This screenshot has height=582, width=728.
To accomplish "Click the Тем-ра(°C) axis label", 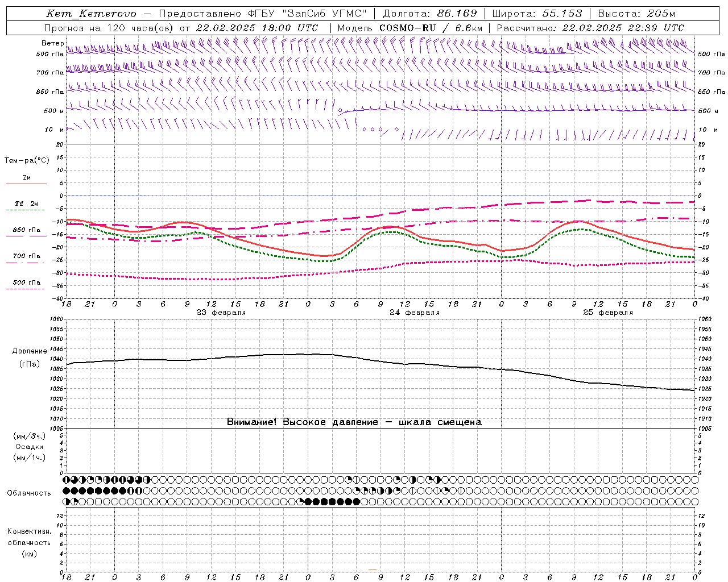I will (27, 161).
